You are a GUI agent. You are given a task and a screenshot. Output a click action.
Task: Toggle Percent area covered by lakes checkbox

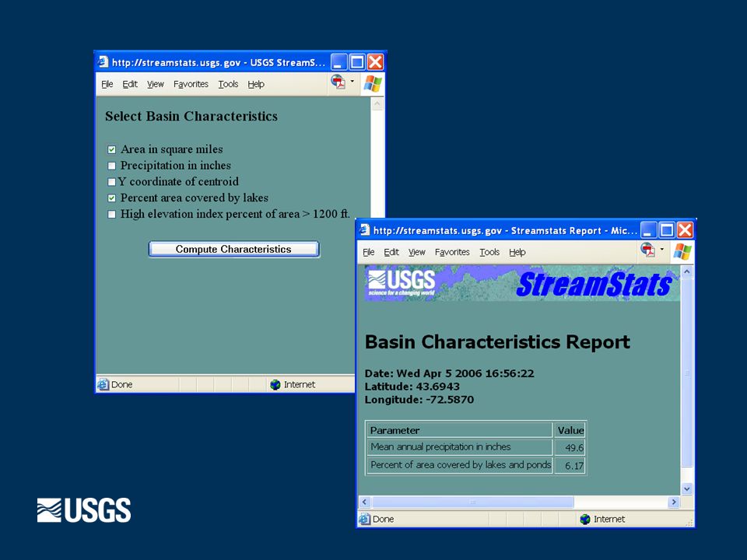click(x=111, y=198)
